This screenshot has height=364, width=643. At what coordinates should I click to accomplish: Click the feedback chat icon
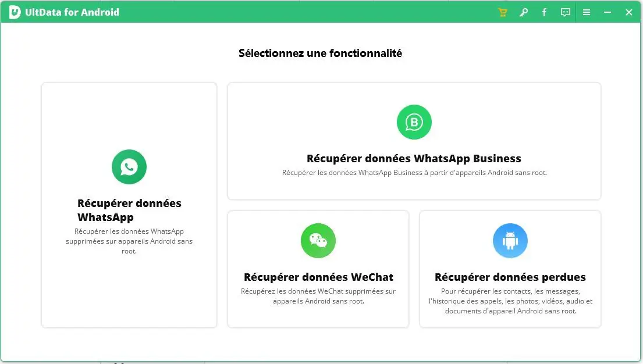[x=566, y=12]
